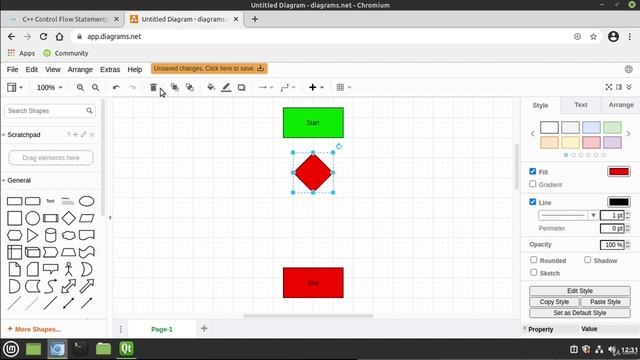
Task: Click Set as Default Style button
Action: (580, 313)
